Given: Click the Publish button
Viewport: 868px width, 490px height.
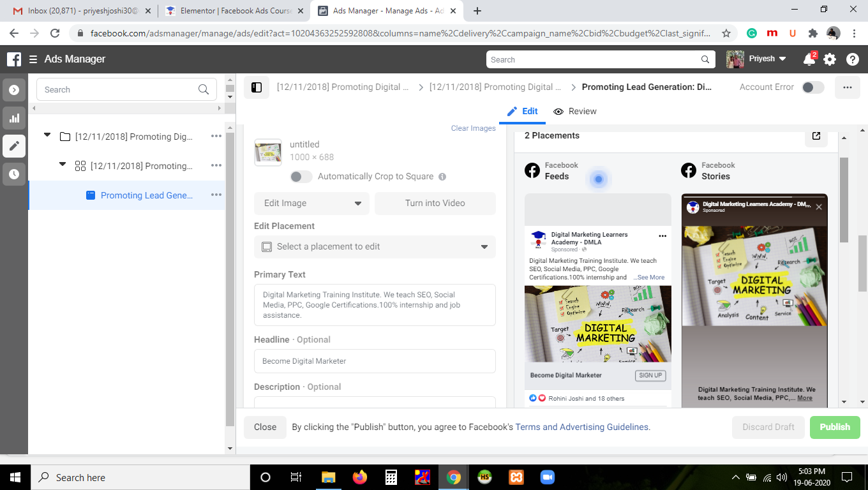Looking at the screenshot, I should point(835,427).
